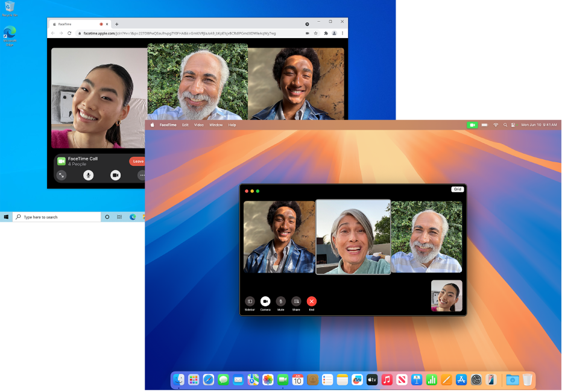Image resolution: width=562 pixels, height=392 pixels.
Task: Expand browser FaceTime to full screen
Action: coord(62,175)
